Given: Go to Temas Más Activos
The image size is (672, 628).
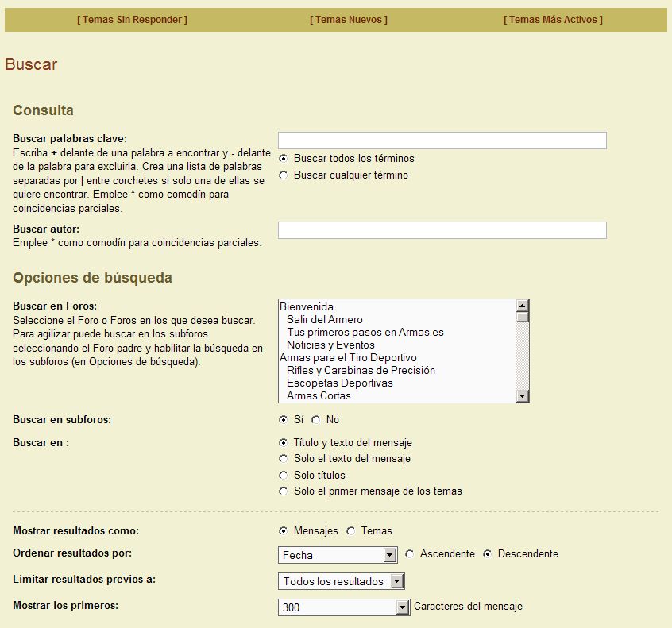Looking at the screenshot, I should click(x=553, y=20).
